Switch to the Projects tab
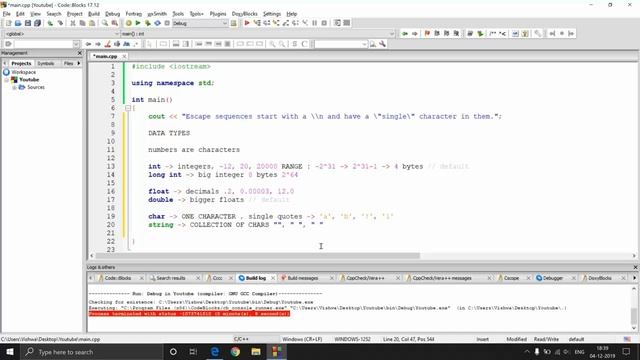This screenshot has height=360, width=640. point(21,64)
